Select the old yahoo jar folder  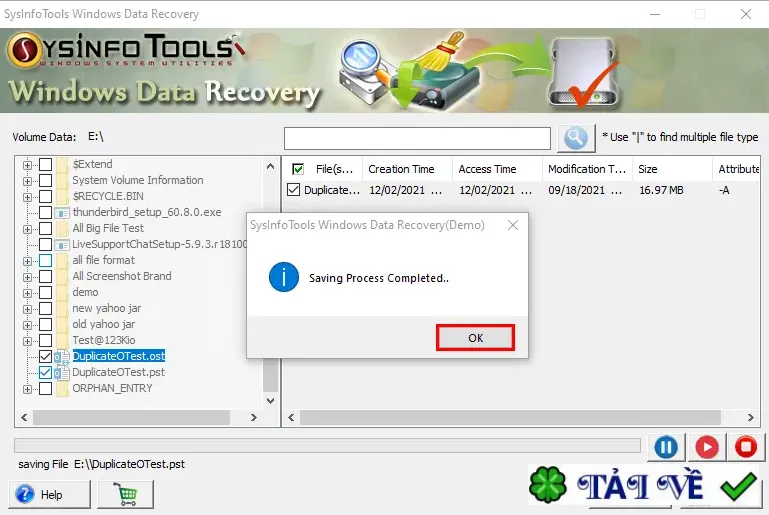(x=103, y=324)
